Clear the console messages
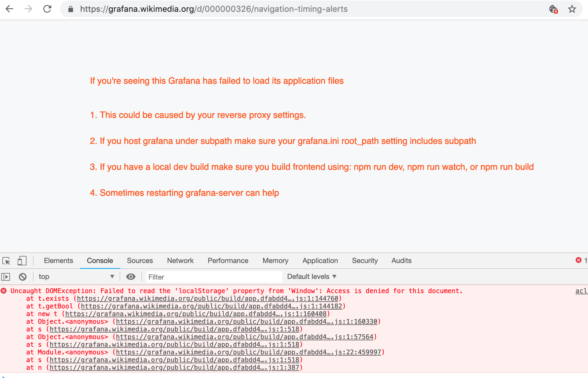The width and height of the screenshot is (588, 378). pyautogui.click(x=22, y=277)
